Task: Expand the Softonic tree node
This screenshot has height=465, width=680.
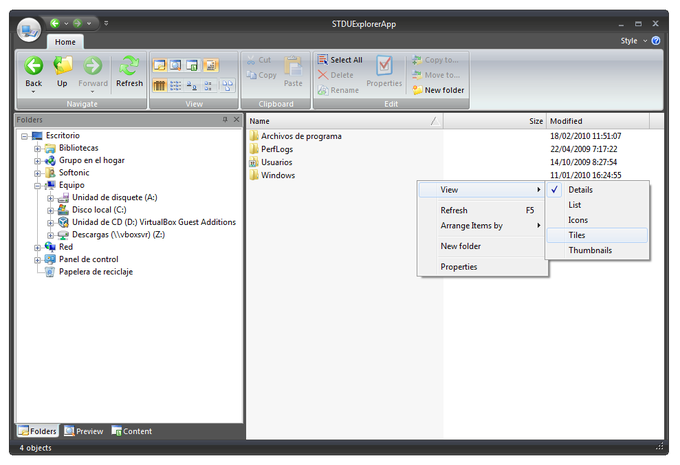Action: click(38, 174)
